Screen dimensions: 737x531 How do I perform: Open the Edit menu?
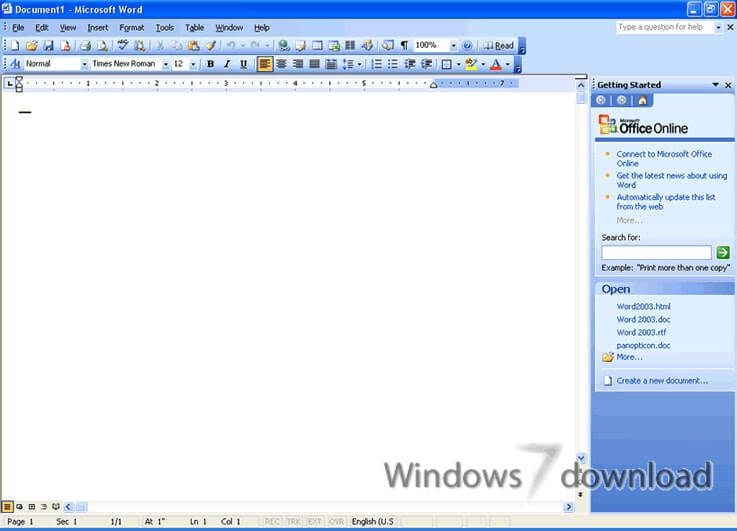pos(42,28)
